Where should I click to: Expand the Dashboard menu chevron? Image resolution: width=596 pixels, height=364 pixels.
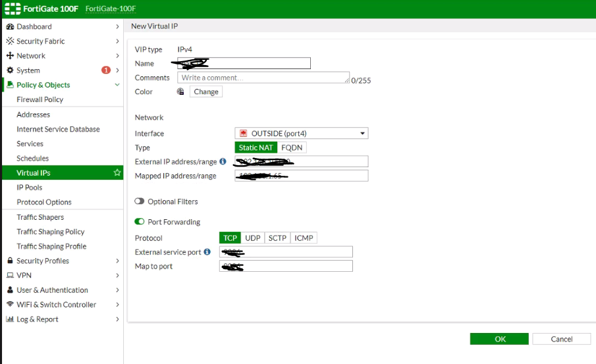pos(117,26)
